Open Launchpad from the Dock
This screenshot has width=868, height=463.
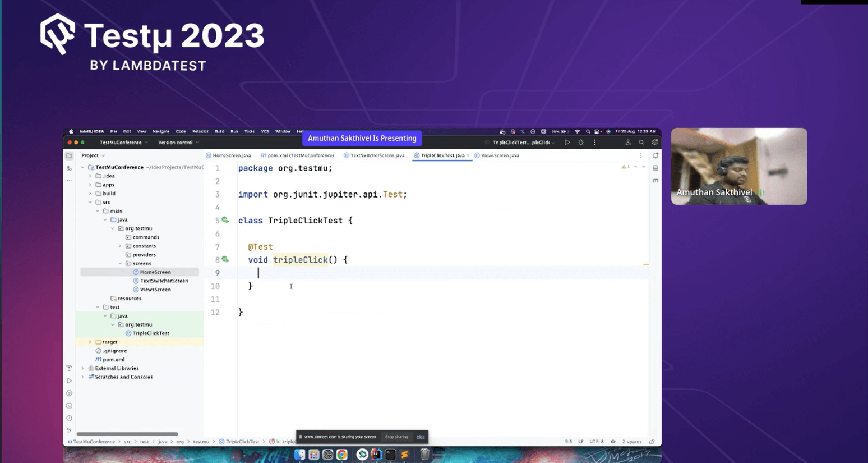[x=314, y=455]
